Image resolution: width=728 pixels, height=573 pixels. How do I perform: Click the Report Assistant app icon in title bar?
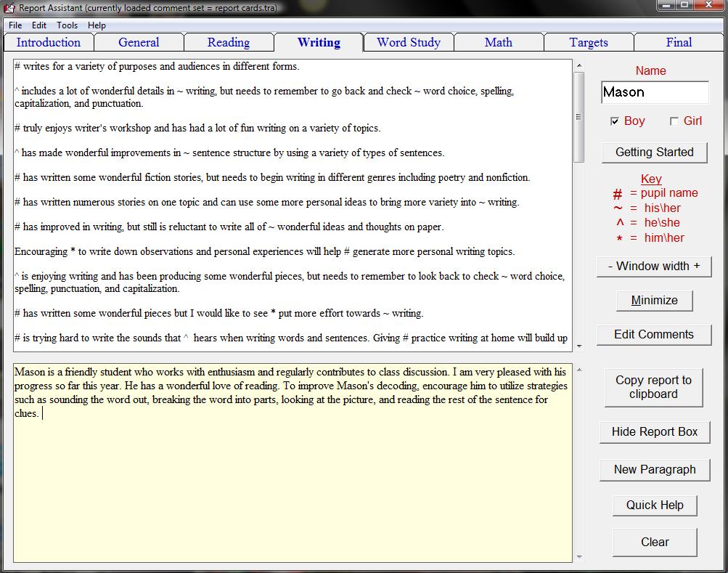[x=9, y=8]
